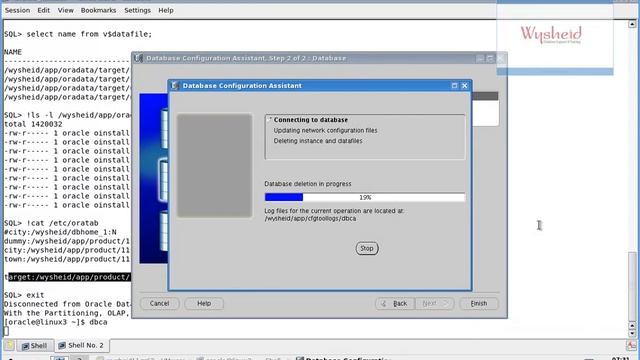Click the Back button
The height and width of the screenshot is (360, 640).
pos(395,303)
